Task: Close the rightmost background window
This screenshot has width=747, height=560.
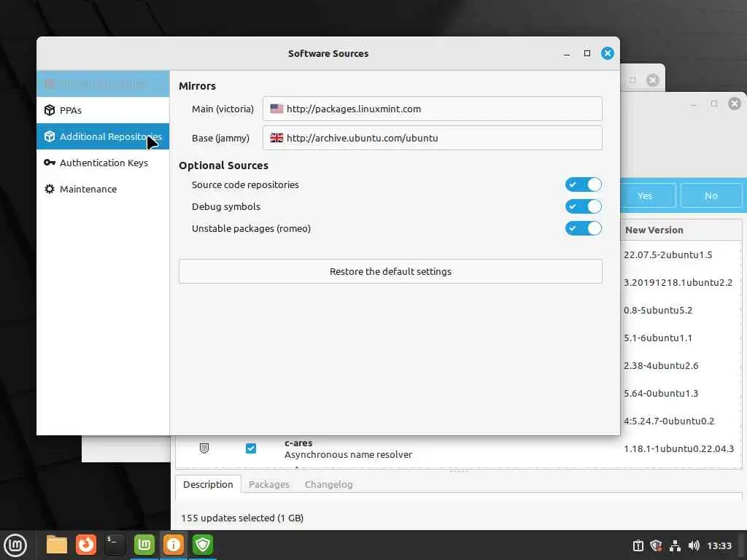Action: 734,104
